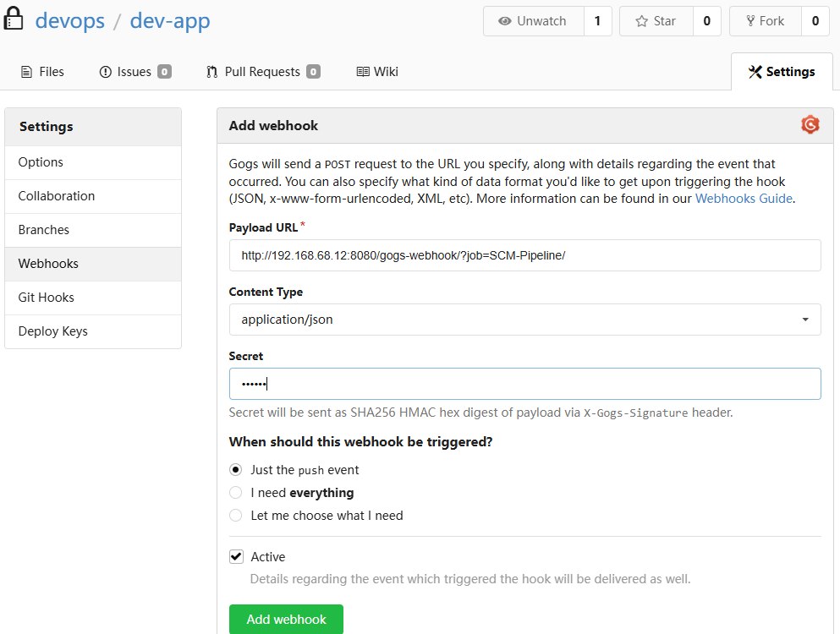Image resolution: width=840 pixels, height=634 pixels.
Task: Click the Content Type dropdown arrow
Action: [805, 320]
